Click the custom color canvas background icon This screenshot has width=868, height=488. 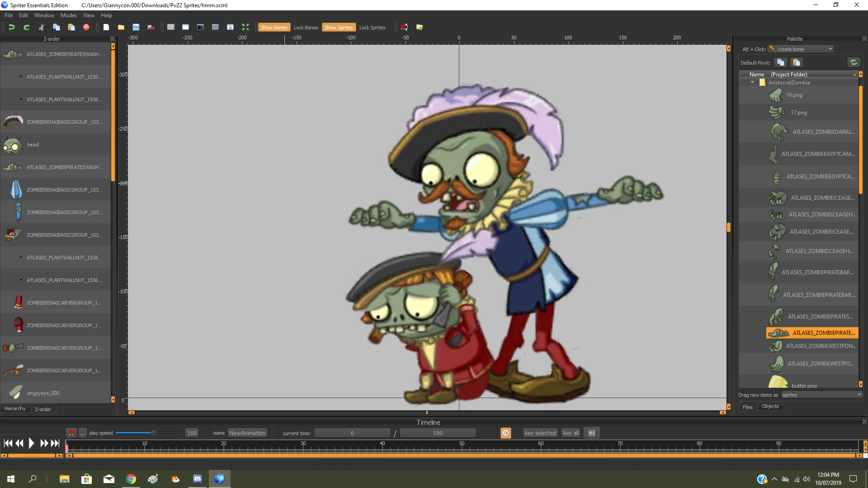(230, 27)
